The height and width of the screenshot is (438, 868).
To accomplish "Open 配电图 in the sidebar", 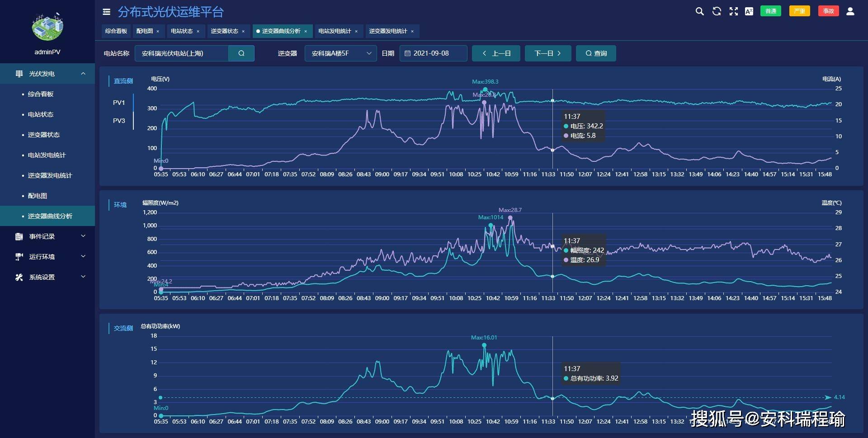I will (47, 196).
